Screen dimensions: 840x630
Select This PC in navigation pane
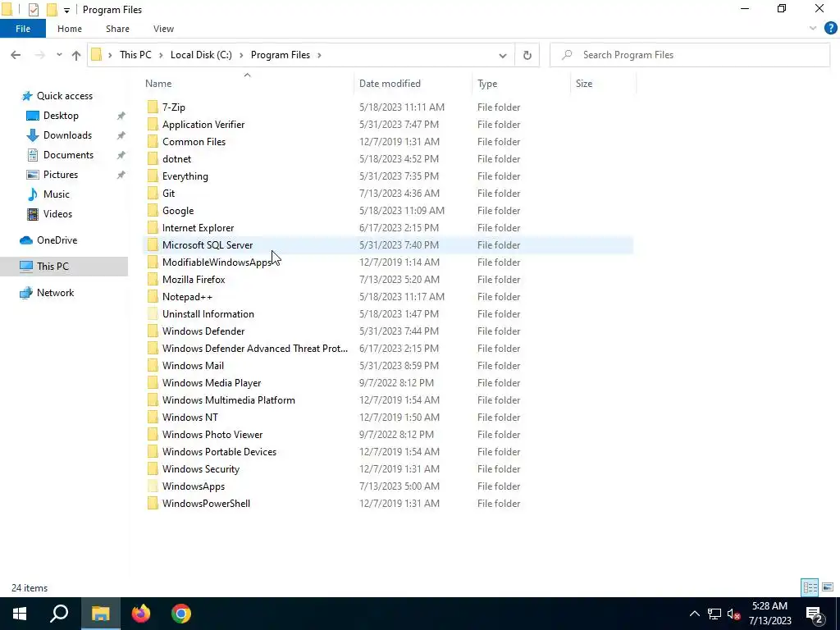click(x=52, y=267)
